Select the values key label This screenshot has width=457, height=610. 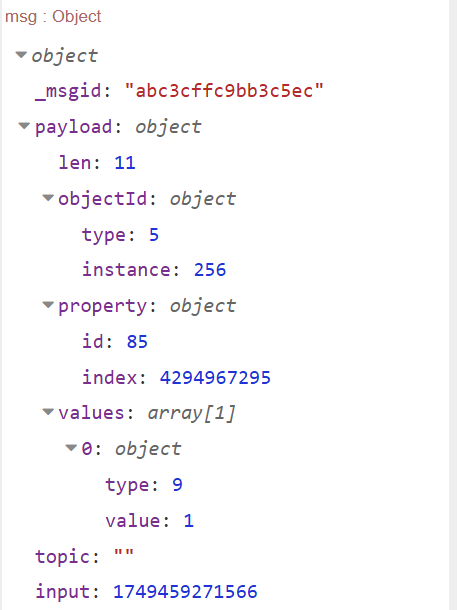pos(91,413)
